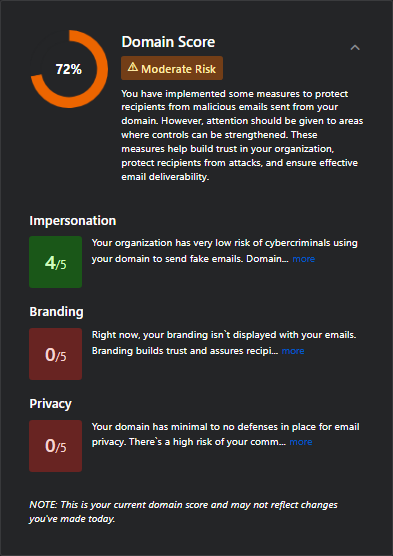Click the Privacy description text

226,434
